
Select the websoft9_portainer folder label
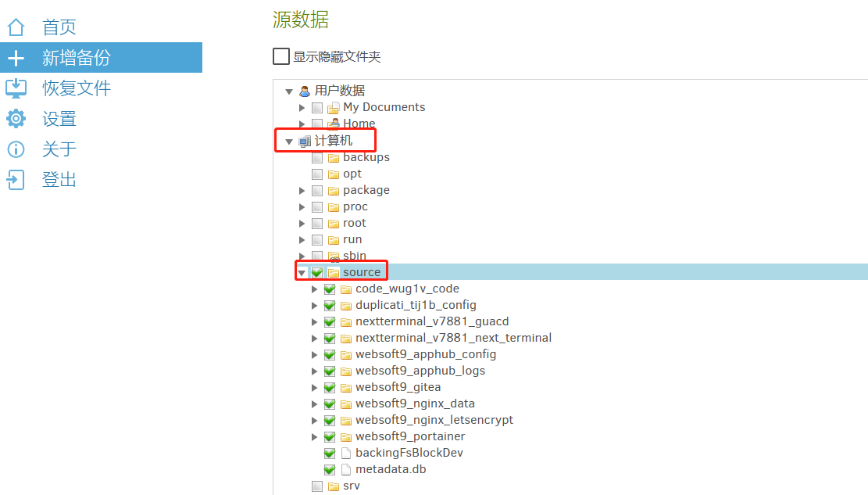point(409,437)
